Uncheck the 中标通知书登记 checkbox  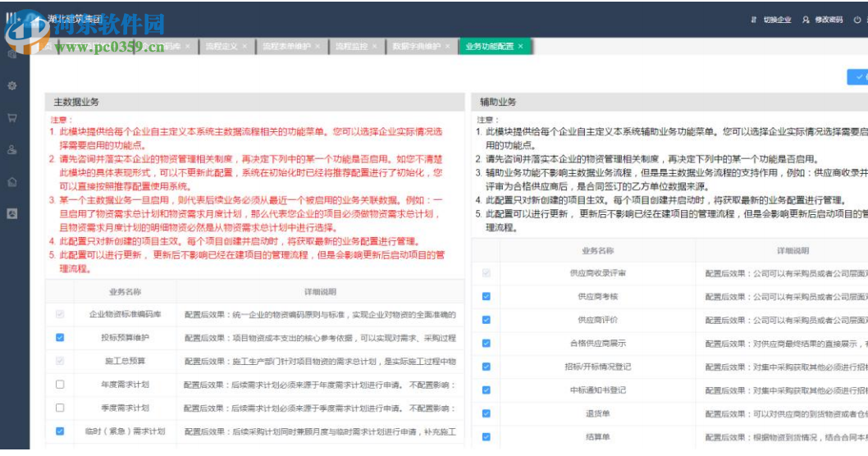[x=486, y=390]
